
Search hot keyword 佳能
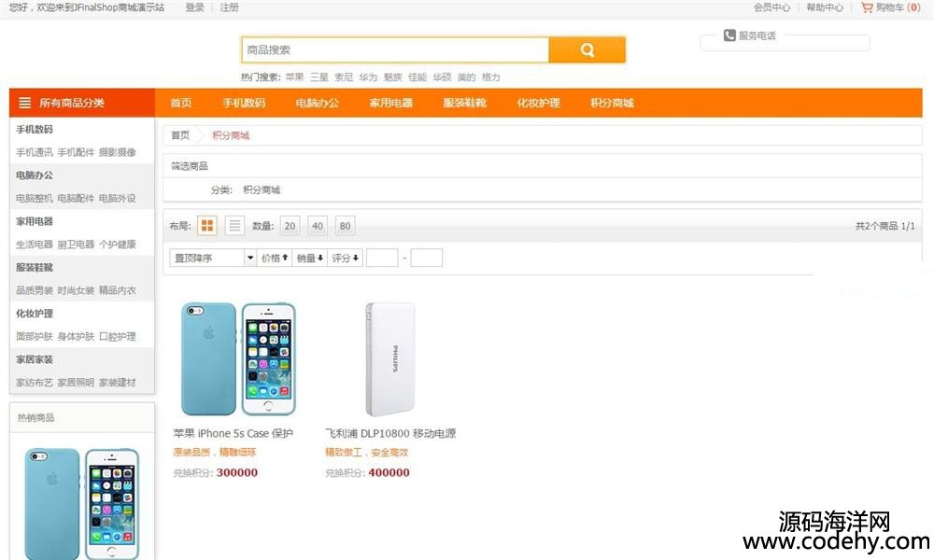(417, 77)
